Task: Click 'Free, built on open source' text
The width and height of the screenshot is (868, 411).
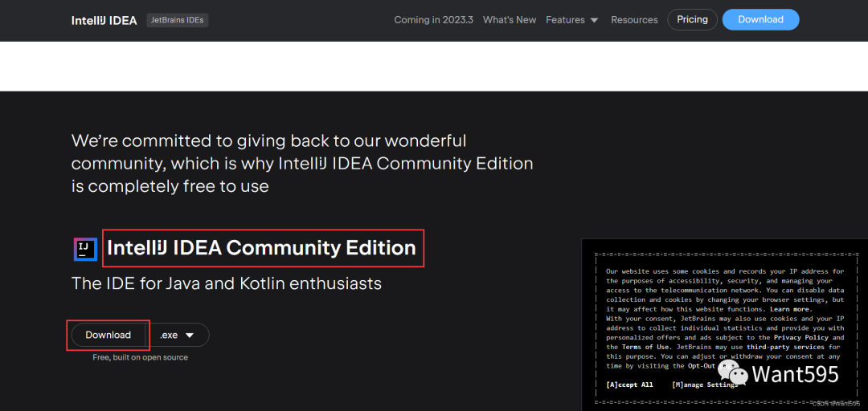Action: [141, 357]
